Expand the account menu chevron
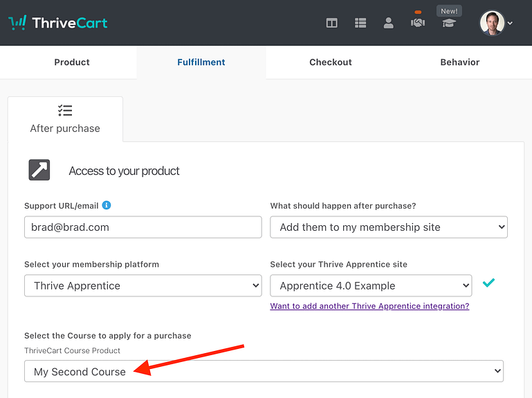The image size is (532, 398). (x=511, y=23)
